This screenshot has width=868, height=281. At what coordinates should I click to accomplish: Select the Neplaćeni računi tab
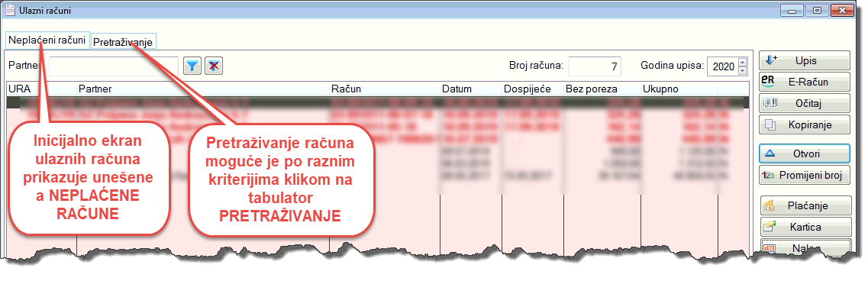tap(47, 40)
